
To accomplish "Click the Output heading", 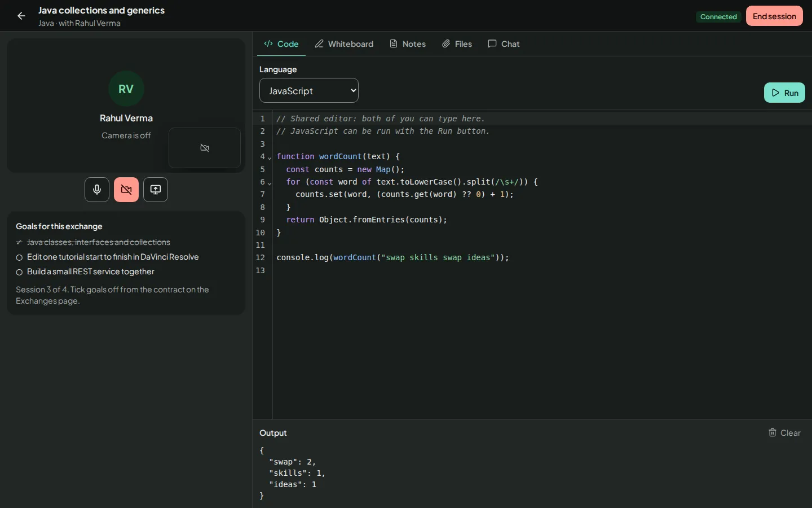I will point(273,433).
